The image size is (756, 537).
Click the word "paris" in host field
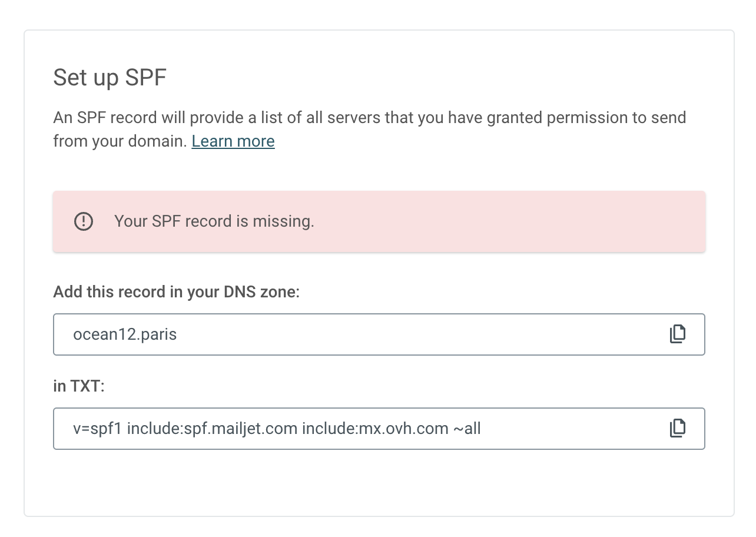point(160,334)
